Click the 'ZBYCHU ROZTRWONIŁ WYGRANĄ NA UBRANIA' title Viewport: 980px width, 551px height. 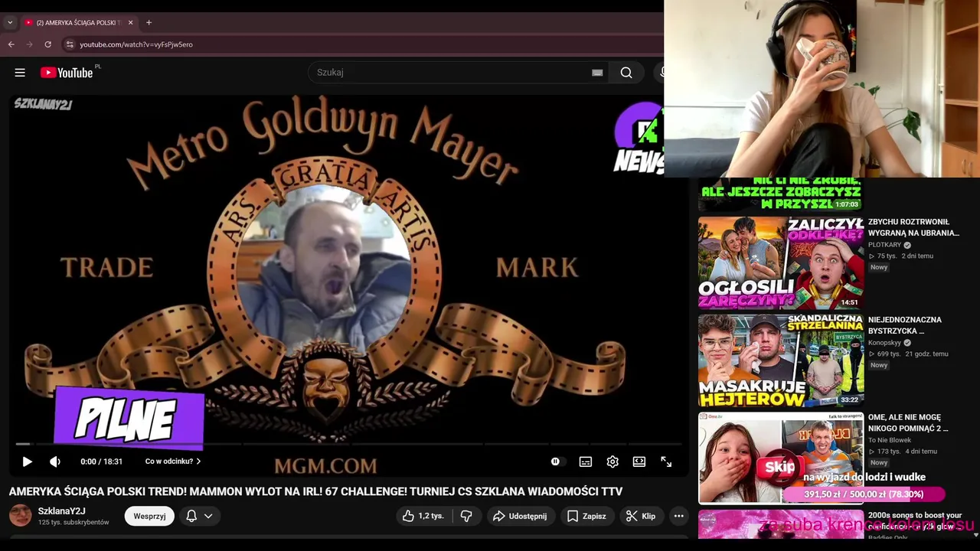[913, 227]
